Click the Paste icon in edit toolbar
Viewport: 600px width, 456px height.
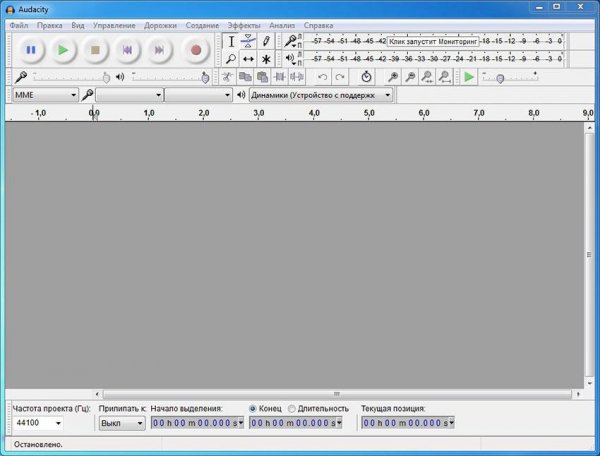coord(262,77)
